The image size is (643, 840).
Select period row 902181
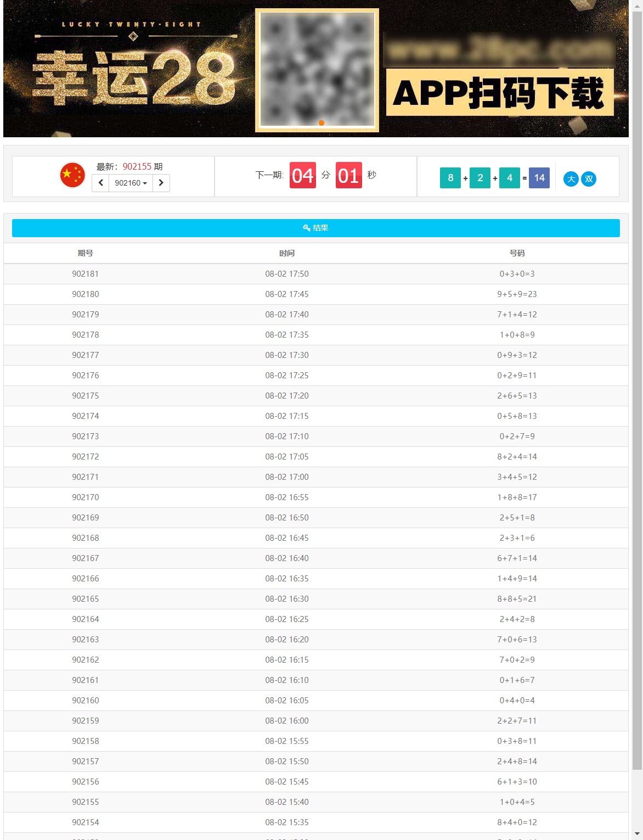[x=316, y=274]
